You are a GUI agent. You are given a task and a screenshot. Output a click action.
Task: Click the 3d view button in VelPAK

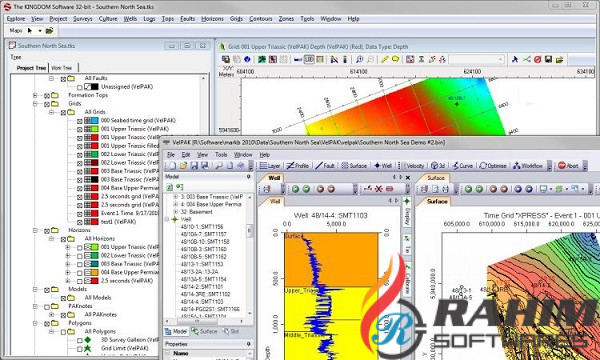[438, 166]
